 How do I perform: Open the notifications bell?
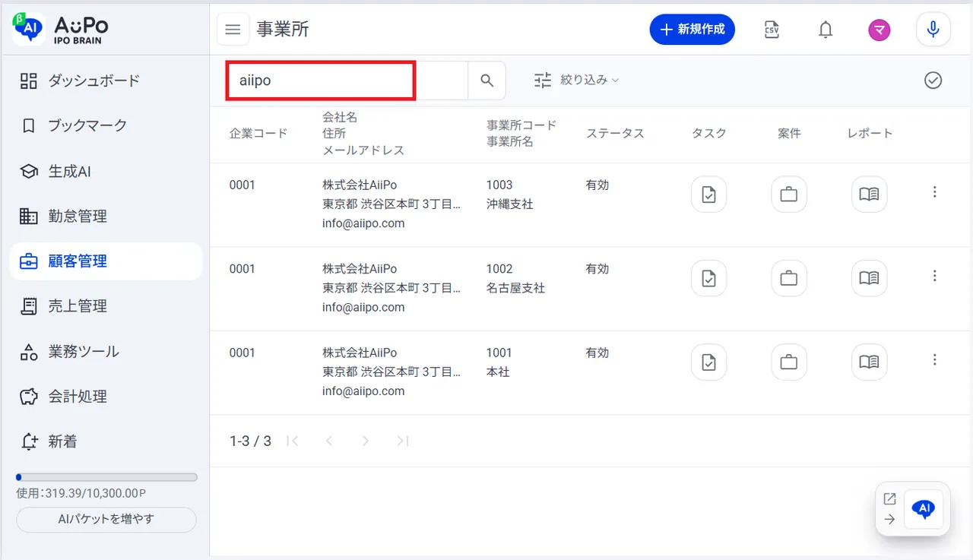click(826, 30)
